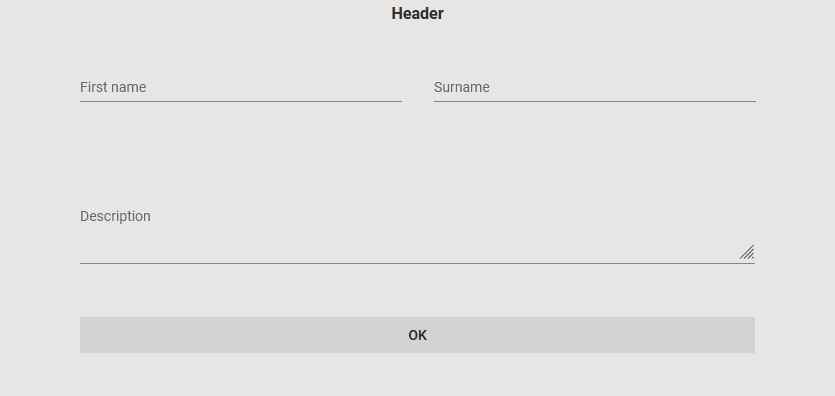Place cursor in Surname text box
Viewport: 835px width, 396px height.
595,87
